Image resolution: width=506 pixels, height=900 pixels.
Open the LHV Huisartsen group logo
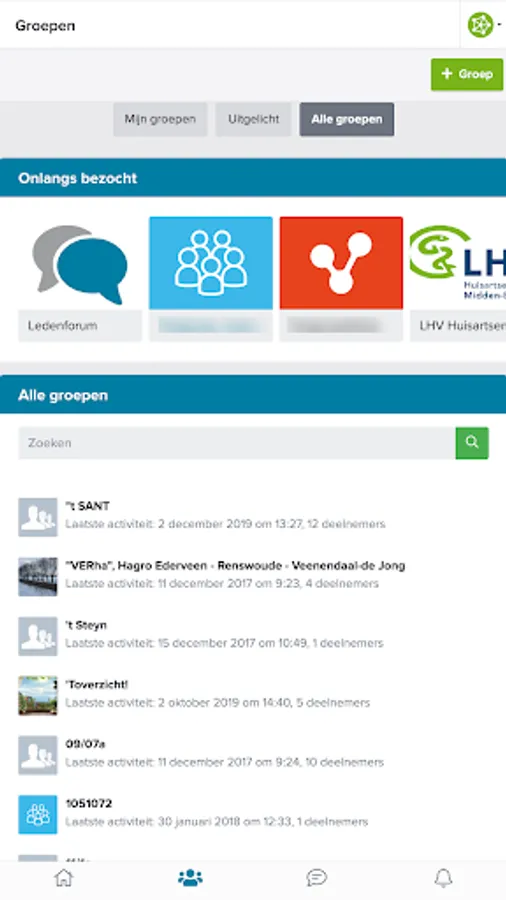click(458, 263)
